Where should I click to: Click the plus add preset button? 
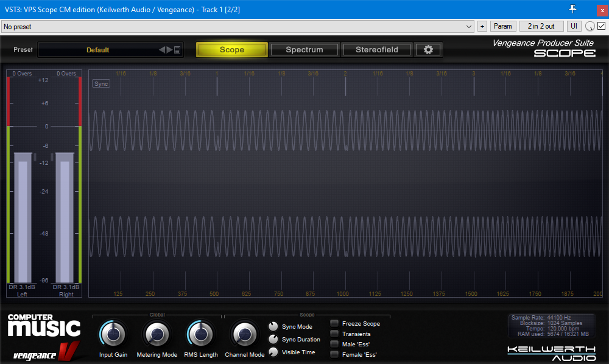pos(482,26)
